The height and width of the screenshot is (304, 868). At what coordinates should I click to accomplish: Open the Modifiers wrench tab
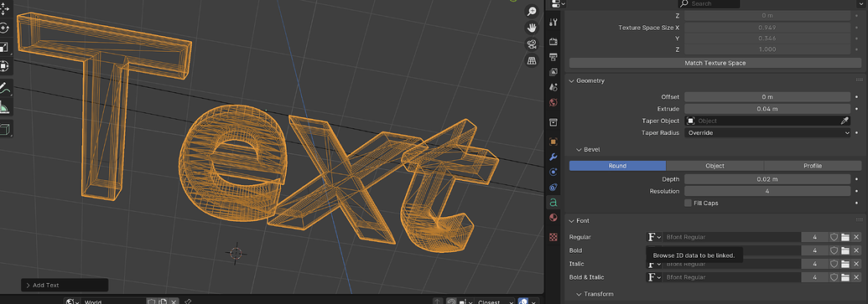pos(553,157)
